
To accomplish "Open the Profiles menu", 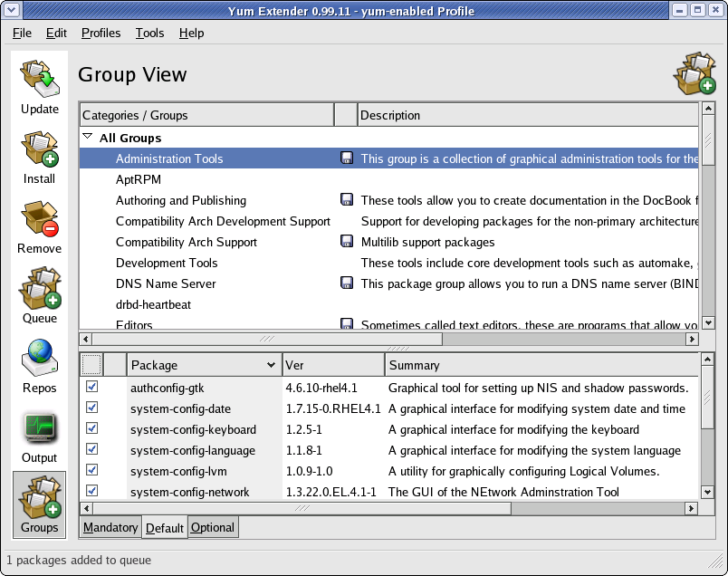I will pyautogui.click(x=101, y=33).
